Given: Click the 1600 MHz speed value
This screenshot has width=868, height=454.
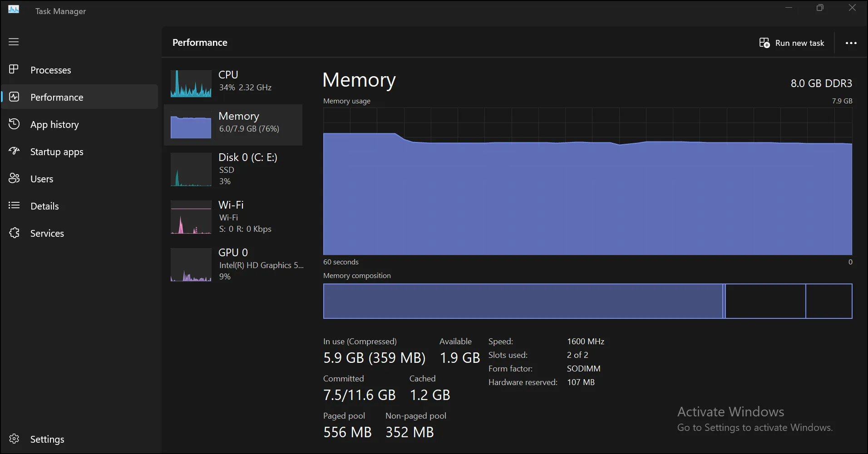Looking at the screenshot, I should click(x=586, y=342).
